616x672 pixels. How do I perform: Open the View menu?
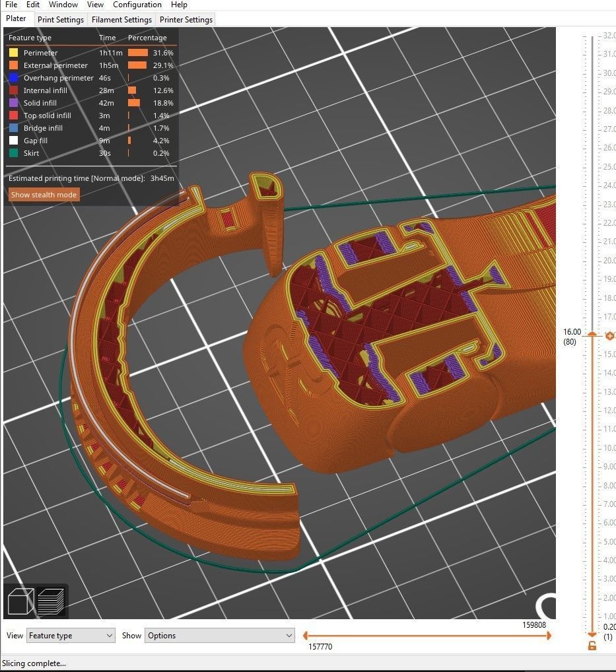[95, 4]
